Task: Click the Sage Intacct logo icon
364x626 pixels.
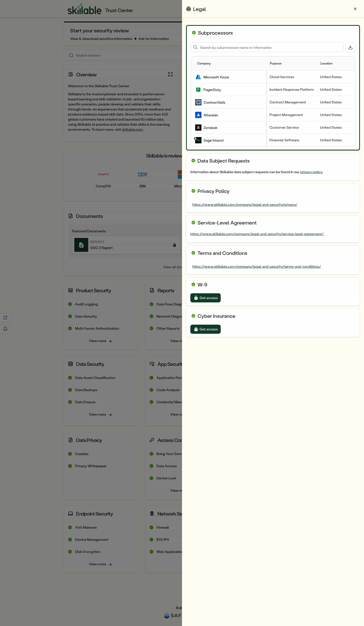Action: tap(198, 140)
